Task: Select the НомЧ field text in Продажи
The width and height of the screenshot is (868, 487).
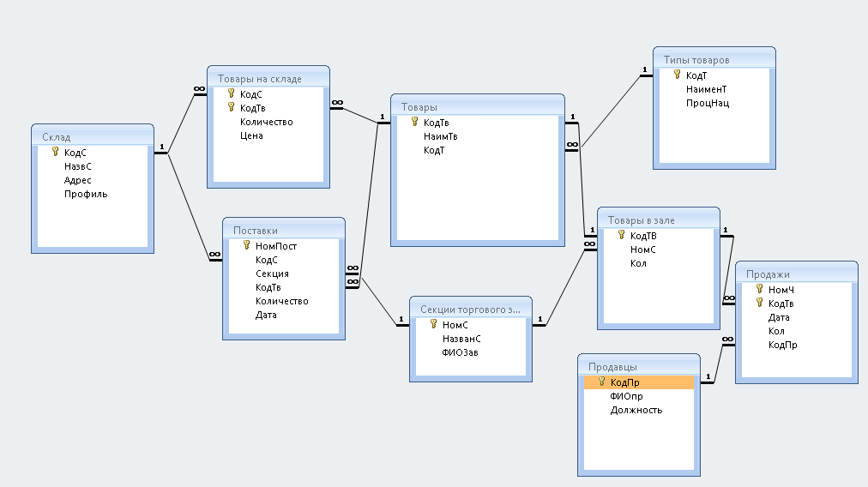Action: (x=781, y=290)
